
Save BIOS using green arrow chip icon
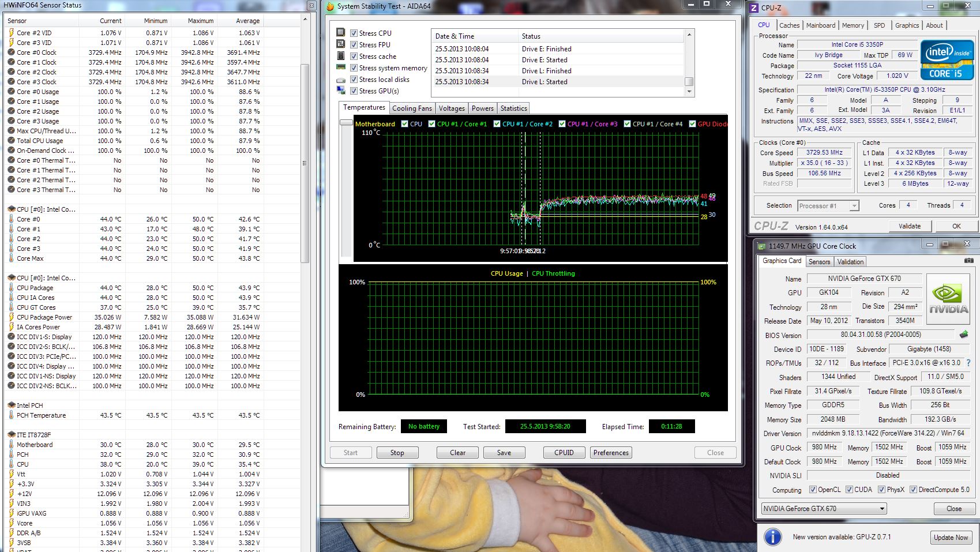click(x=964, y=335)
